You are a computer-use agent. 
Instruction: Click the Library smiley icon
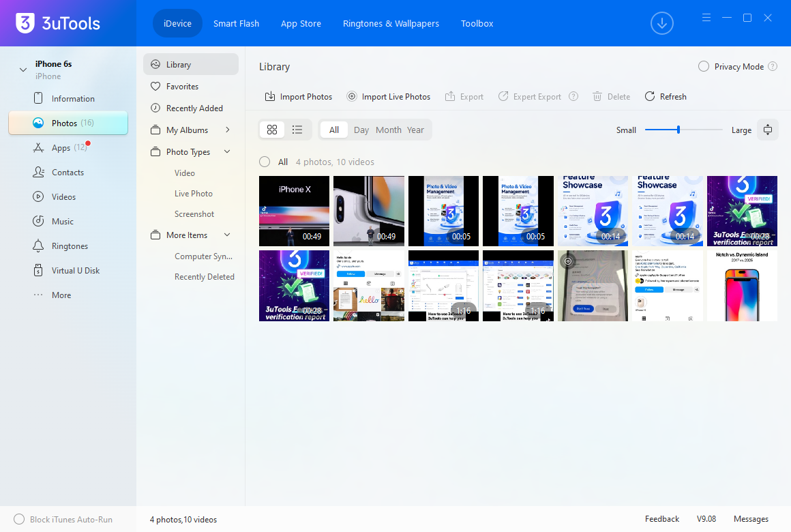155,65
